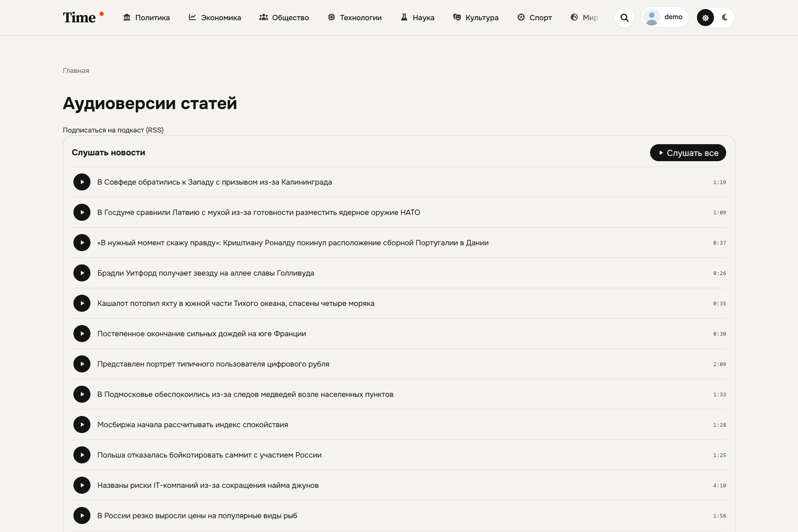Play audio for Латвия НАТО article
Viewport: 798px width, 532px height.
82,212
